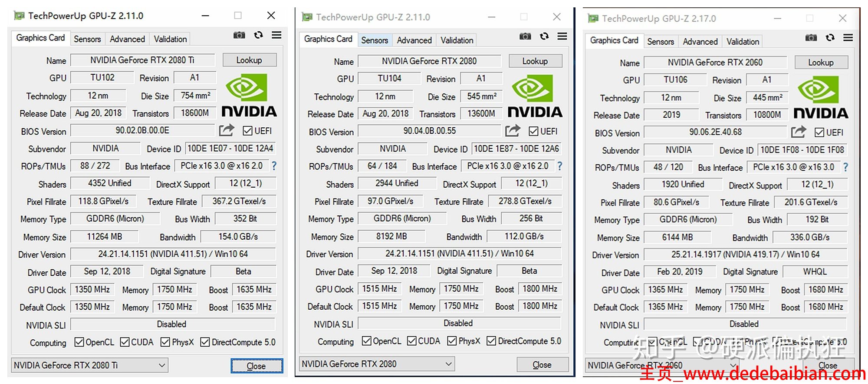
Task: Click the Bandwidth value 336.0 GB/s
Action: (810, 238)
